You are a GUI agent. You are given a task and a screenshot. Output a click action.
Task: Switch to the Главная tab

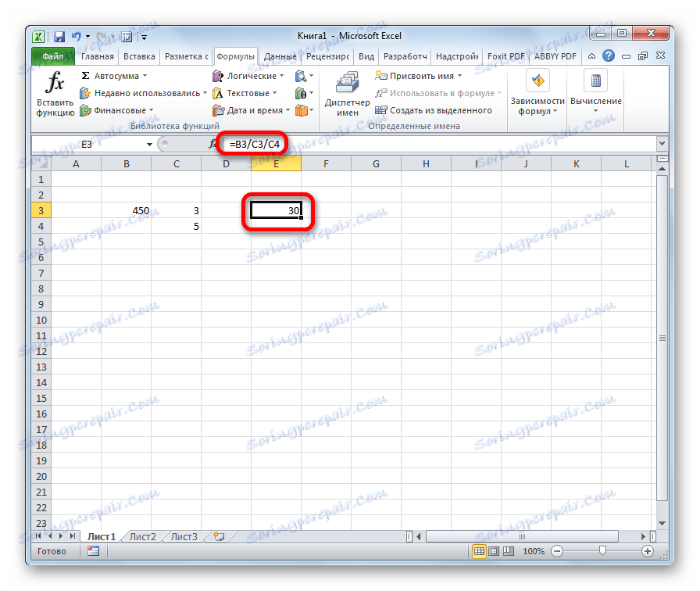[x=98, y=57]
